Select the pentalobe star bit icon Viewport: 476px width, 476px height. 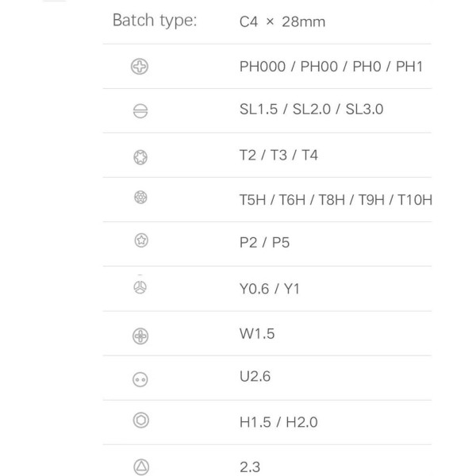(141, 240)
